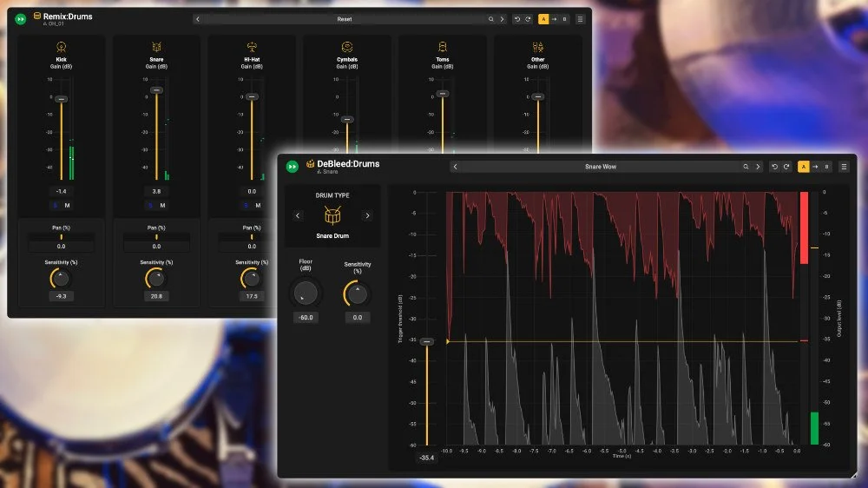Click the Snare drum icon in Remix:Drums

(x=156, y=47)
